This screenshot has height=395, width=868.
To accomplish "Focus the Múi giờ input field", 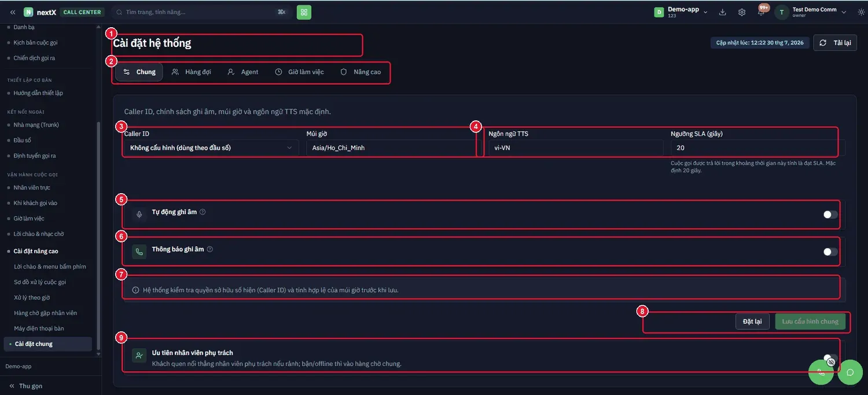I will pyautogui.click(x=393, y=147).
